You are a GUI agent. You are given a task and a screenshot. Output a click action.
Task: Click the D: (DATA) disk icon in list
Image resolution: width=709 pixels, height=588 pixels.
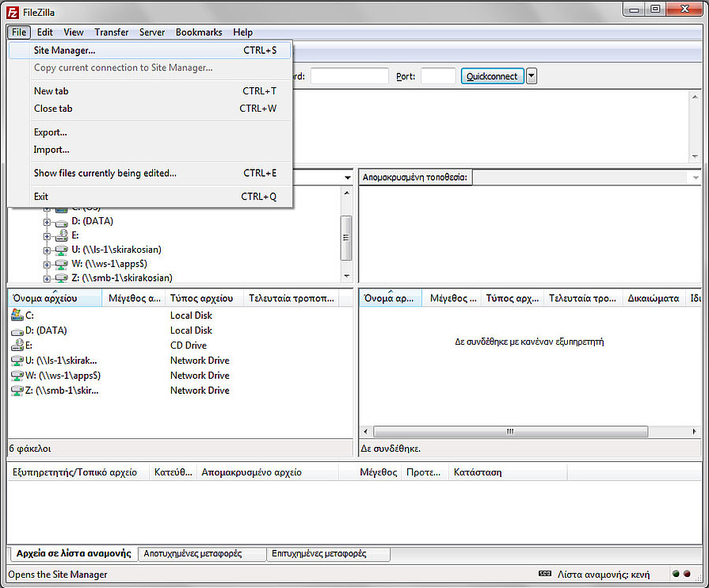coord(17,330)
